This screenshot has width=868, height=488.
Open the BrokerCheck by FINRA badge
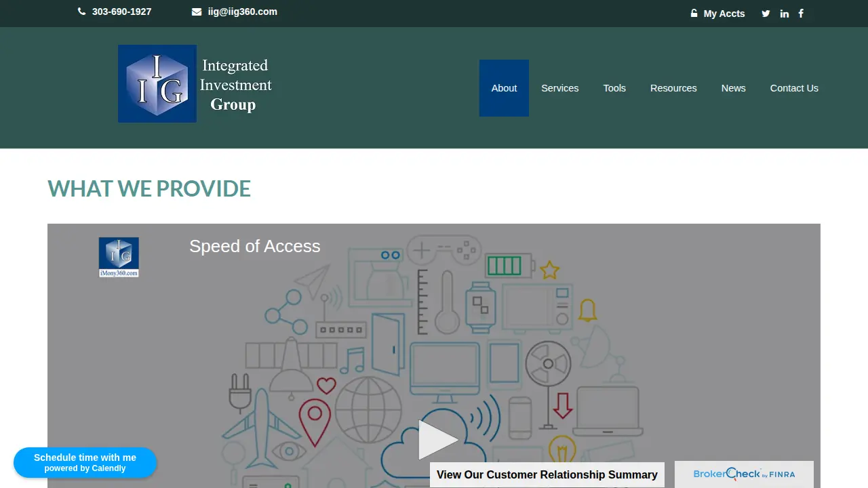click(x=744, y=474)
